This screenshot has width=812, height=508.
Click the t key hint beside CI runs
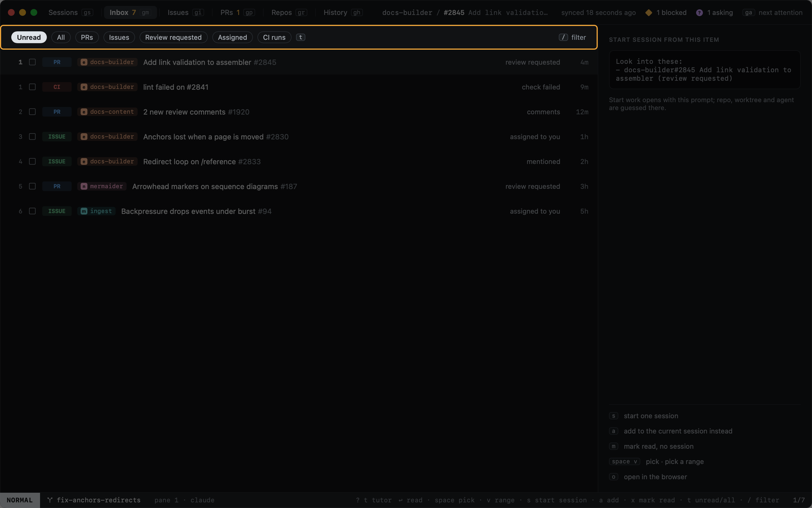pos(301,37)
